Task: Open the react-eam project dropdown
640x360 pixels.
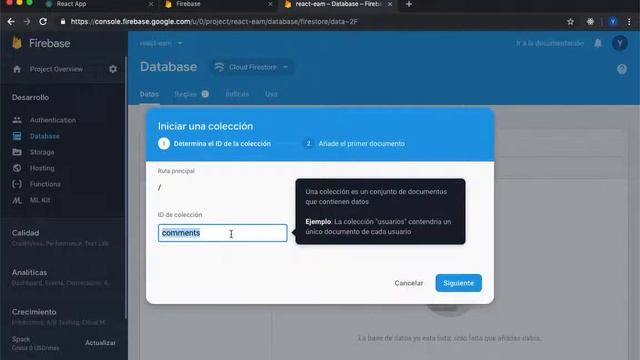Action: click(x=161, y=43)
